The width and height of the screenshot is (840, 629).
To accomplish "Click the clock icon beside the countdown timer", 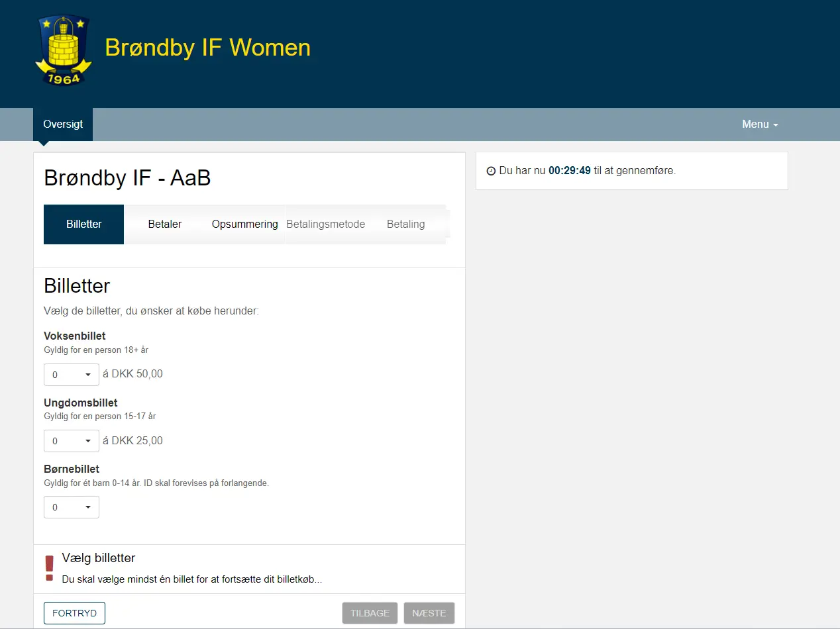I will tap(491, 171).
